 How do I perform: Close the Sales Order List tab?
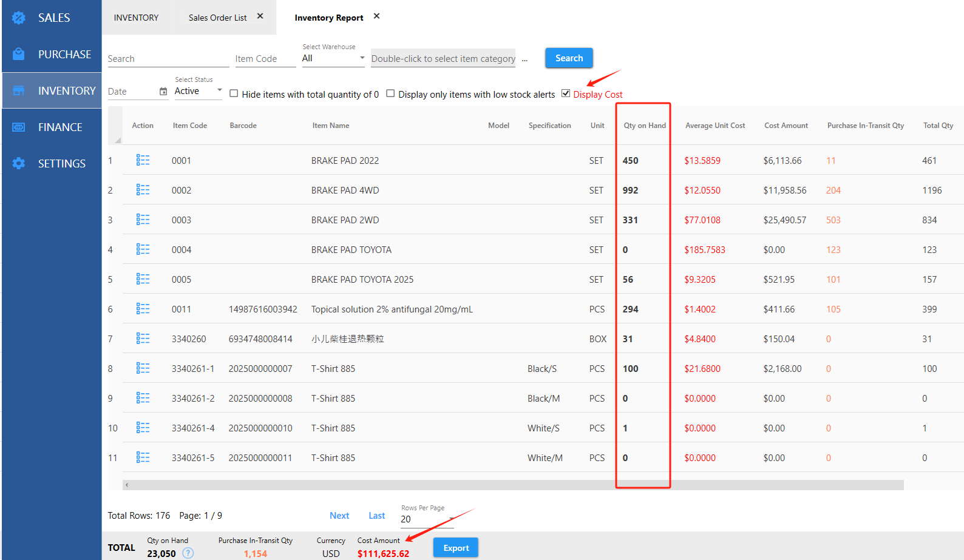point(260,16)
